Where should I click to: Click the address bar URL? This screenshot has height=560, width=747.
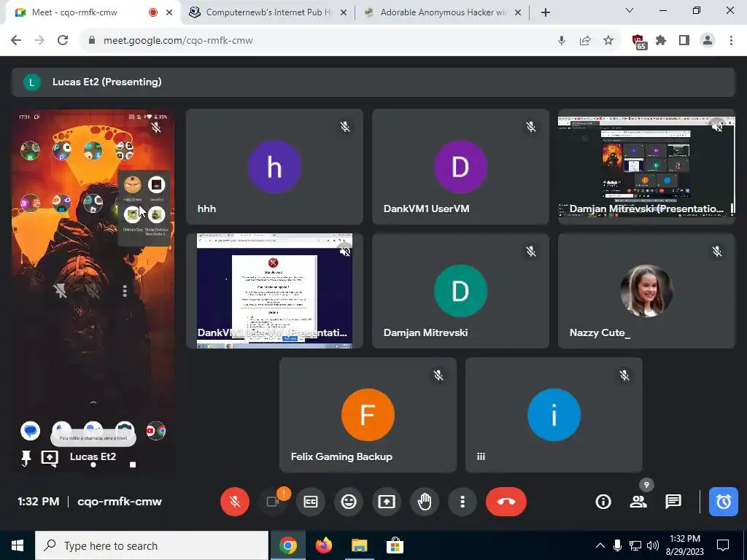click(178, 41)
